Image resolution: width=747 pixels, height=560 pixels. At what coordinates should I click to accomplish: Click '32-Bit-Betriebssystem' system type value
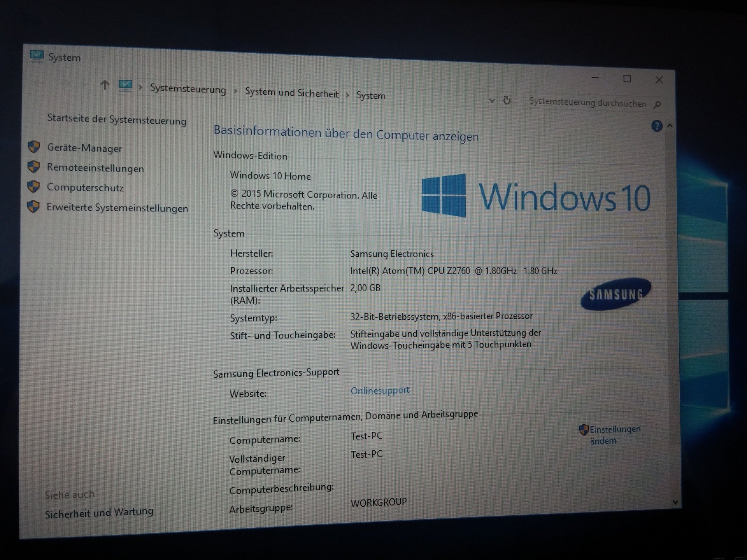pos(441,316)
